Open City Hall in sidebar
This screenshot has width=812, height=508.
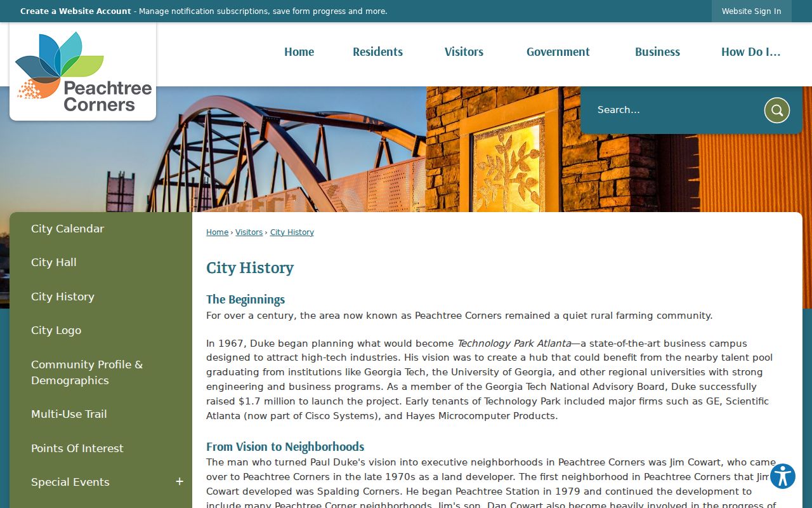tap(101, 262)
